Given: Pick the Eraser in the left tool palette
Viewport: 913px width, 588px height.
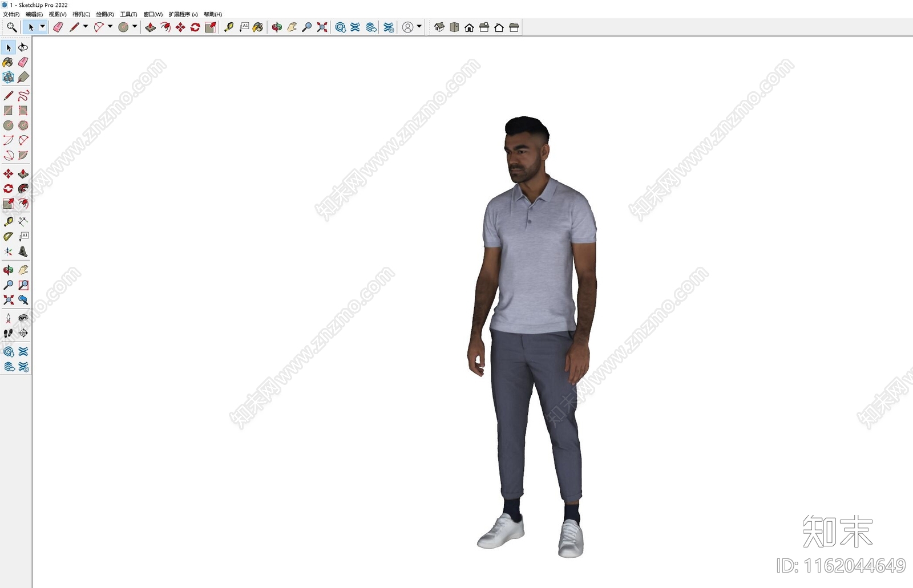Looking at the screenshot, I should click(x=23, y=62).
